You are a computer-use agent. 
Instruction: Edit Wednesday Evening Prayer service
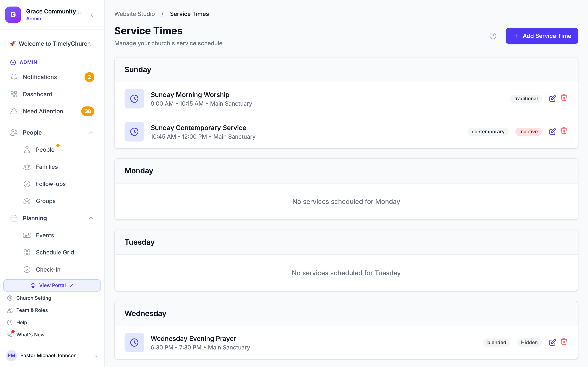(x=552, y=342)
